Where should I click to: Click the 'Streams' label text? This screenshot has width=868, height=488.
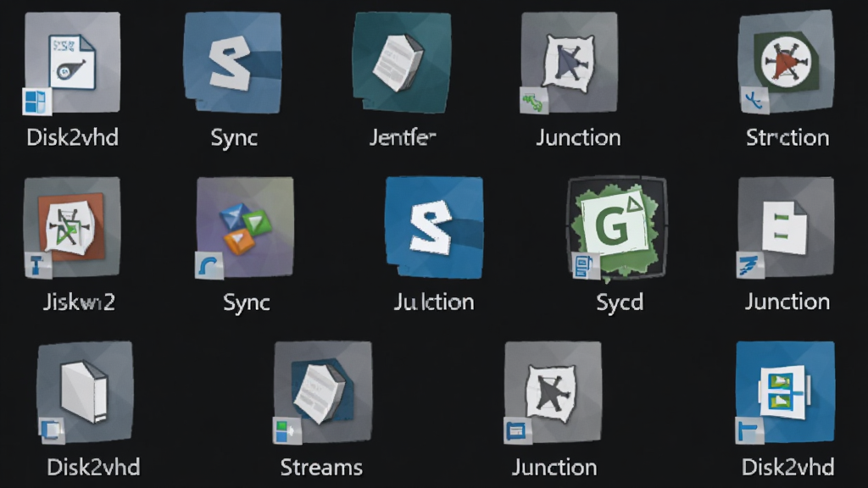pyautogui.click(x=321, y=468)
